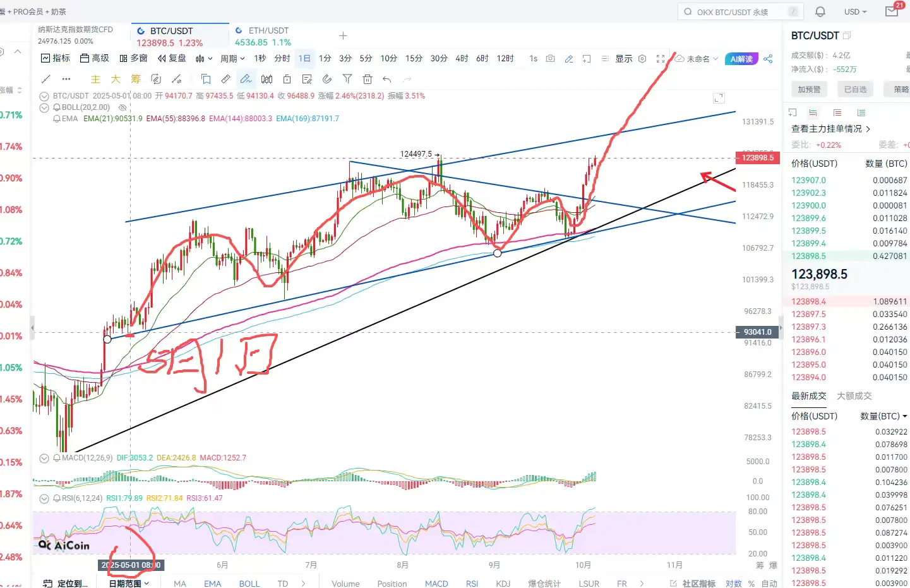Open the notifications bell
Image resolution: width=910 pixels, height=588 pixels.
tap(820, 11)
